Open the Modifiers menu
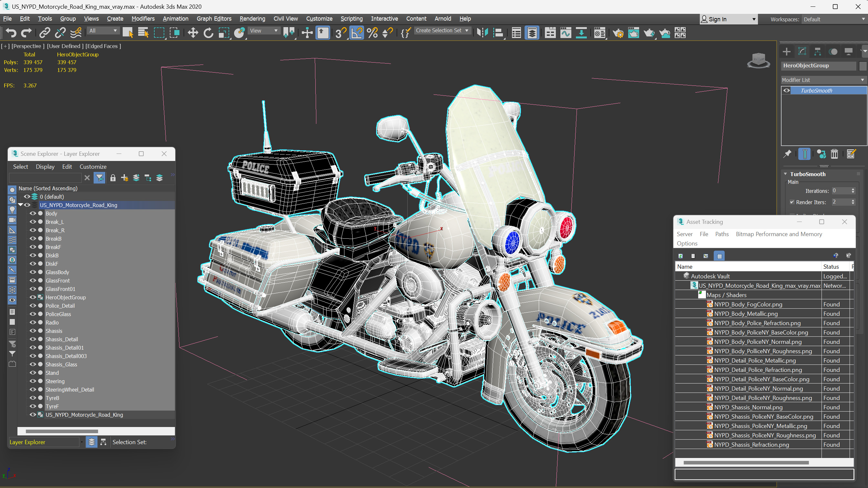This screenshot has height=488, width=868. coord(143,18)
